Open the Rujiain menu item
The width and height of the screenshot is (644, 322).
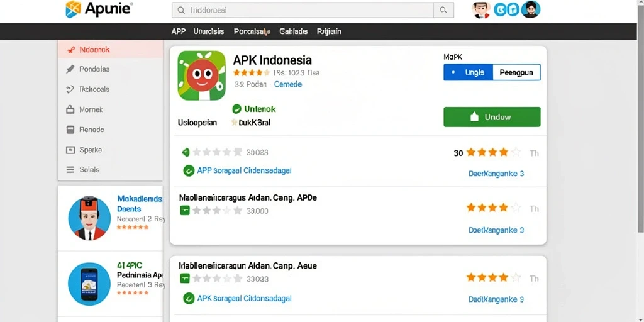pyautogui.click(x=329, y=31)
